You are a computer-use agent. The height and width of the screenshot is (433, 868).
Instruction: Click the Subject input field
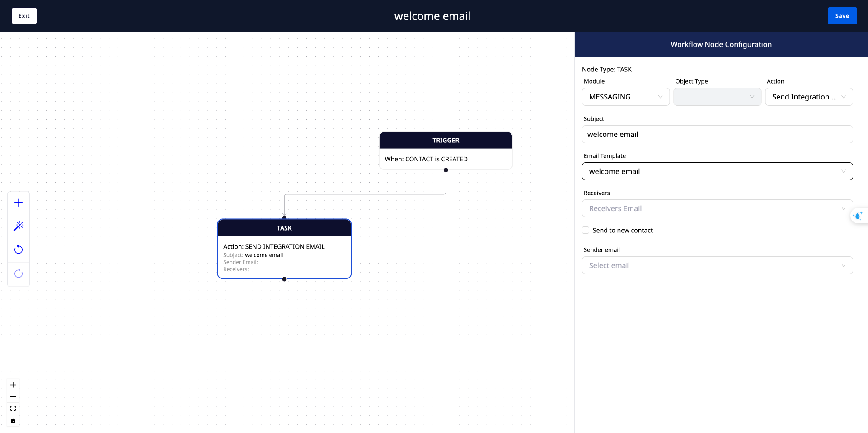717,134
